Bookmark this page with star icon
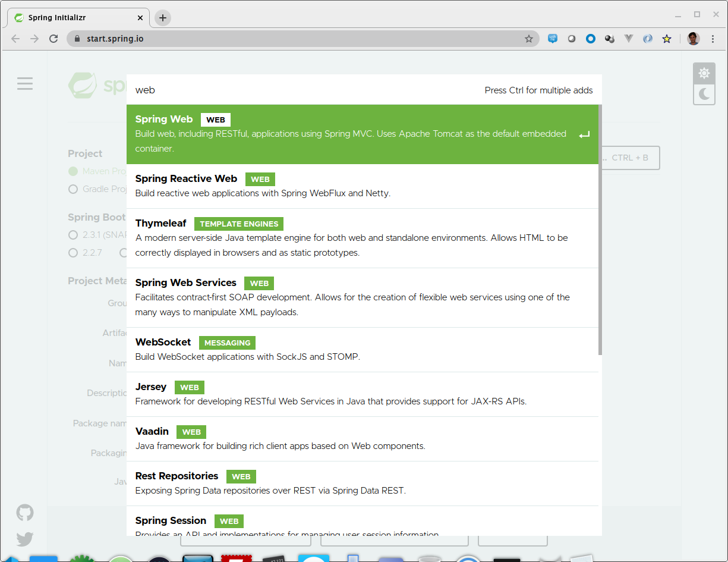The height and width of the screenshot is (562, 728). pos(528,39)
